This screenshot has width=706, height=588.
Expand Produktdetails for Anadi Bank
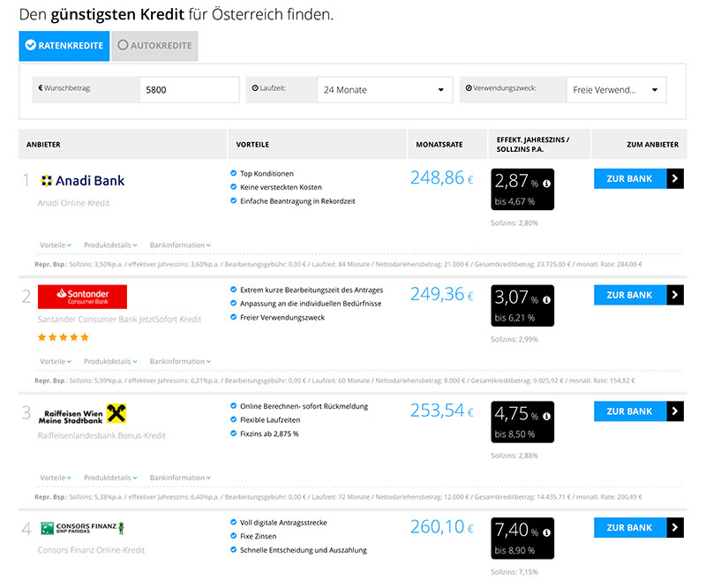point(110,245)
